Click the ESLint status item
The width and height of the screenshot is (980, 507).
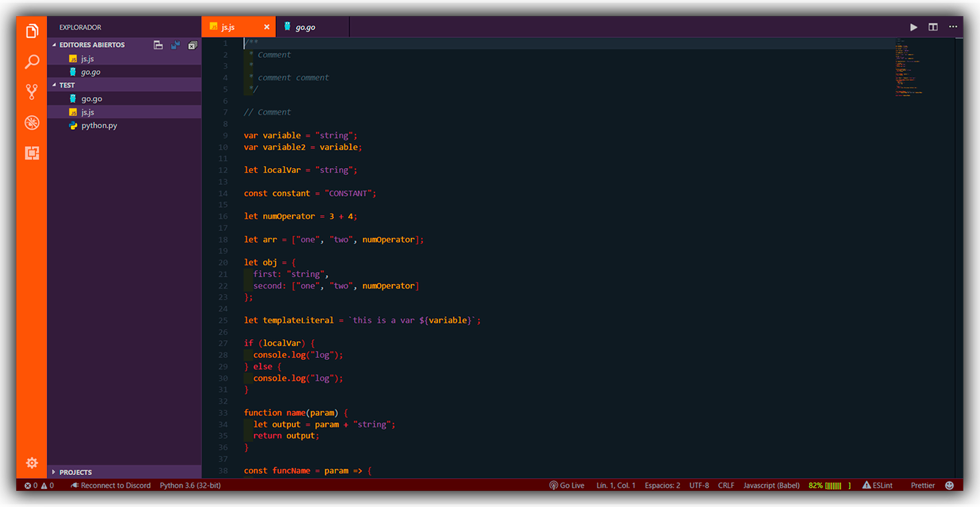[x=878, y=485]
